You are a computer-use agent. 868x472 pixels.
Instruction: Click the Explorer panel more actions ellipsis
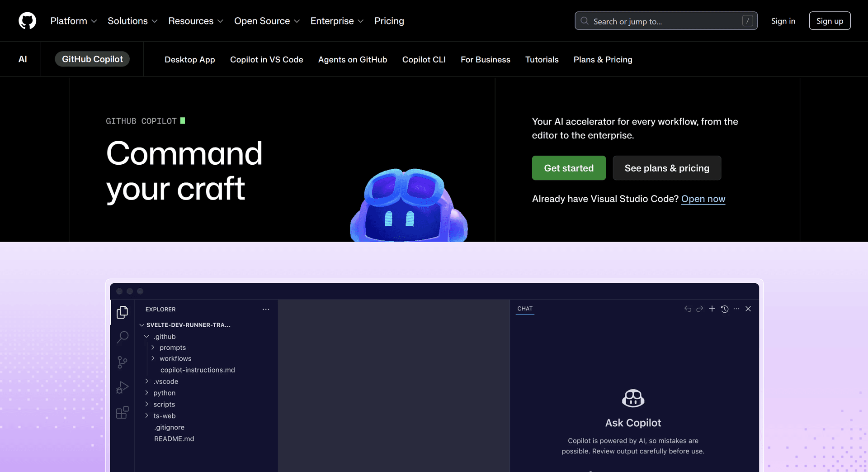coord(266,310)
